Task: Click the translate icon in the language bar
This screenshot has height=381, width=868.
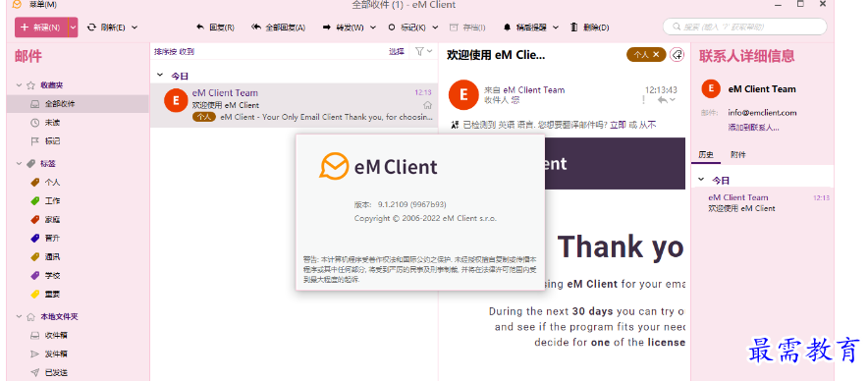Action: click(455, 125)
